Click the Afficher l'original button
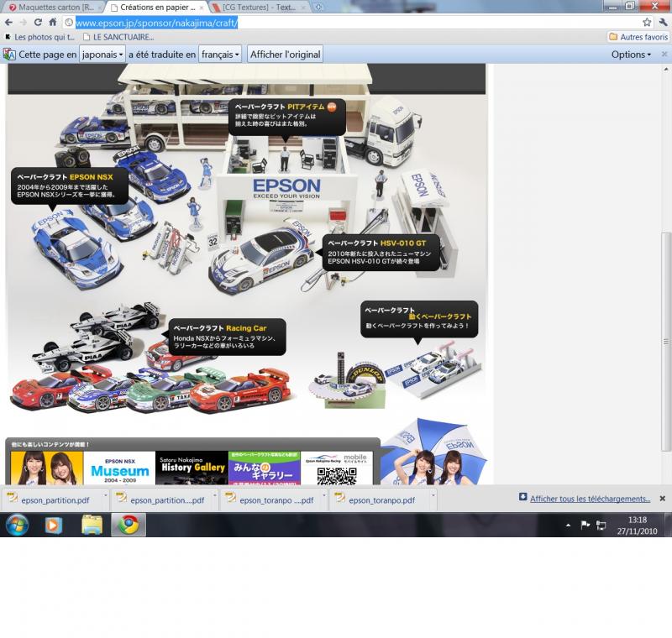 (x=286, y=55)
